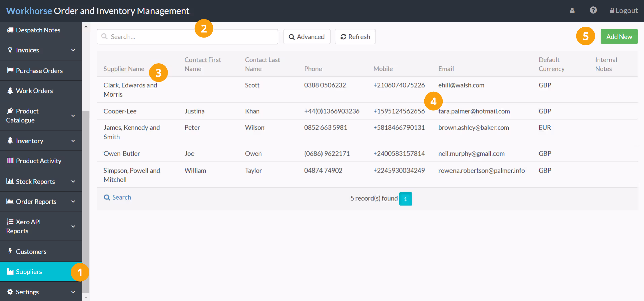Click the padlock icon beside Logout
This screenshot has width=644, height=301.
point(612,11)
